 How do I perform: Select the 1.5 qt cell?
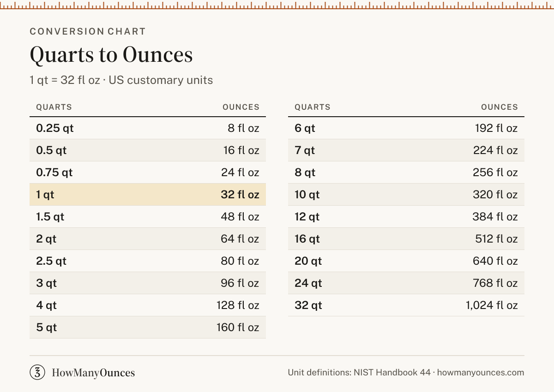click(x=50, y=217)
